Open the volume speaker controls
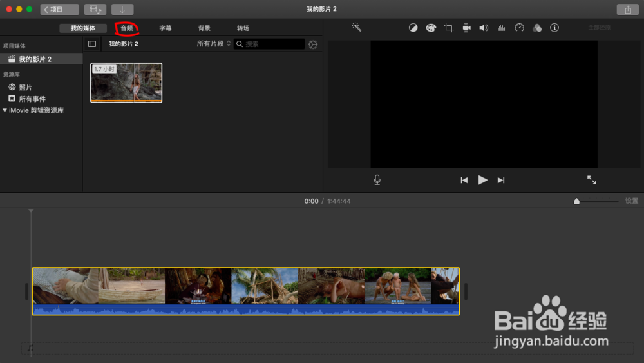 tap(484, 28)
